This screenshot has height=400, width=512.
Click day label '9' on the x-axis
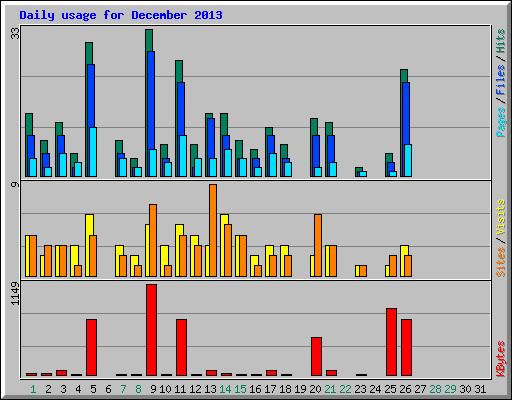[153, 389]
